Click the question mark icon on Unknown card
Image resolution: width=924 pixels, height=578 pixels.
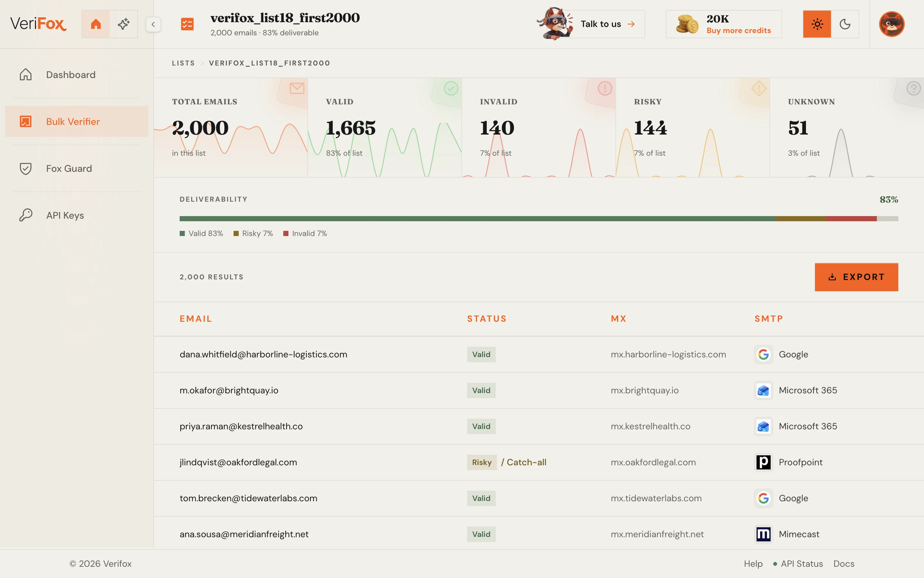click(x=913, y=88)
